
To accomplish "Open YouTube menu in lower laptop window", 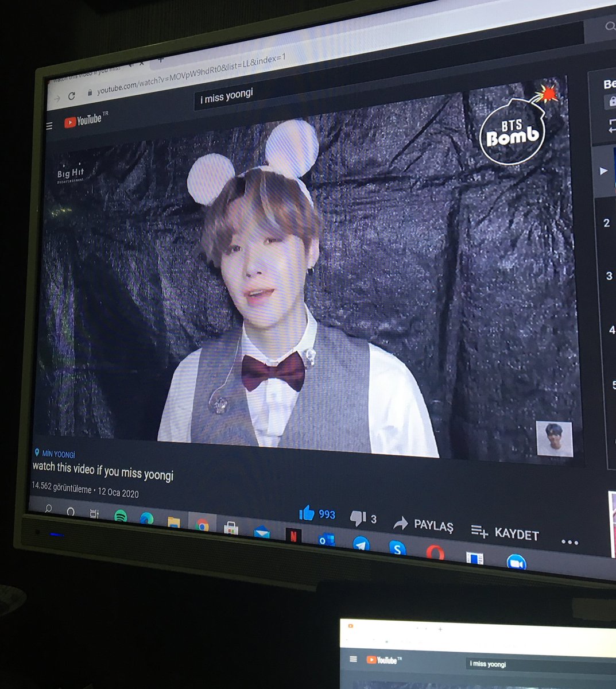I will 353,659.
